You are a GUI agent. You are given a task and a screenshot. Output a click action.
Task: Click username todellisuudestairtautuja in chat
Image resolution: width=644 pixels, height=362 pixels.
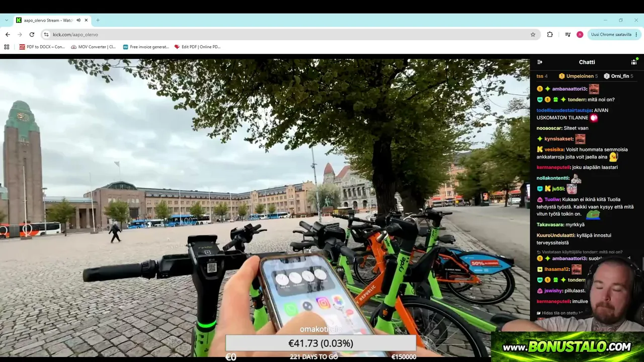coord(564,111)
